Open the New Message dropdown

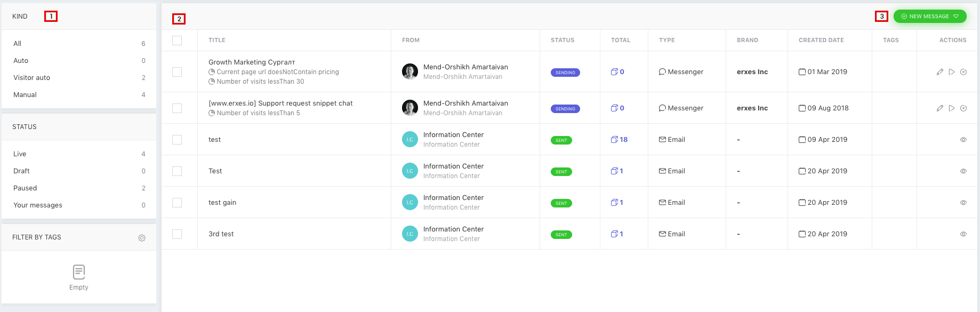[930, 17]
